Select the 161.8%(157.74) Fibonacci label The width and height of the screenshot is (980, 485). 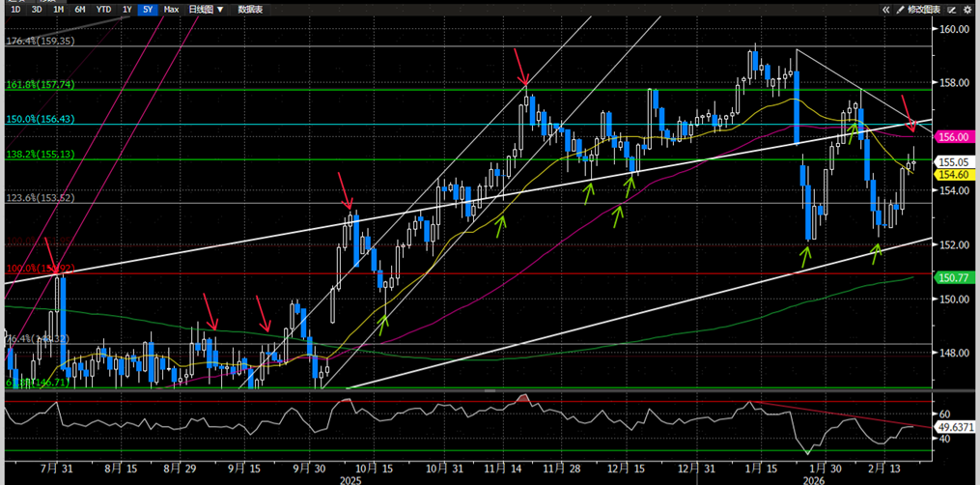[40, 85]
